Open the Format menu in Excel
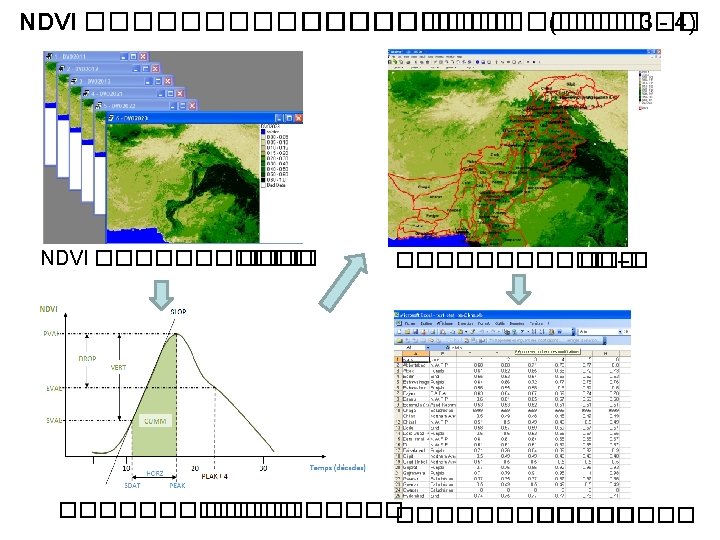This screenshot has width=720, height=540. 484,324
